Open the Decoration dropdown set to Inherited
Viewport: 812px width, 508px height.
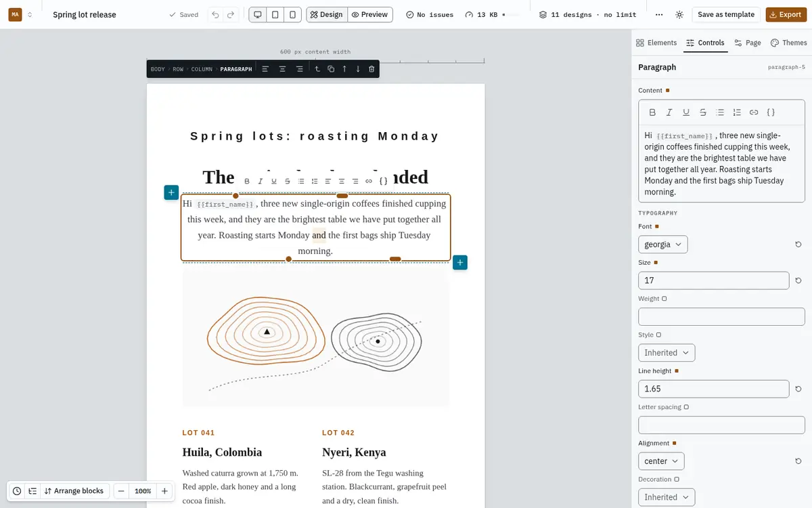pyautogui.click(x=667, y=497)
